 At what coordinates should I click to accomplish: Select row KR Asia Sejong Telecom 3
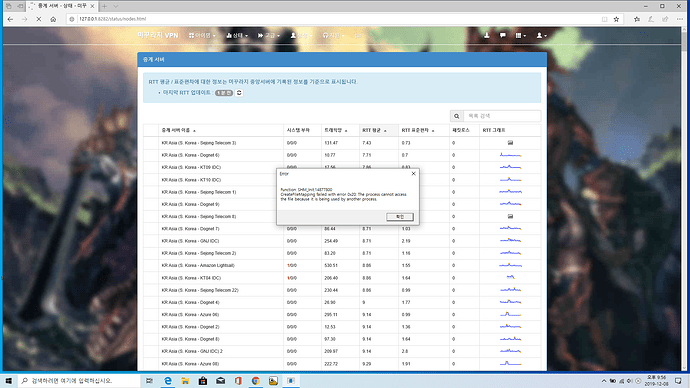coord(342,143)
